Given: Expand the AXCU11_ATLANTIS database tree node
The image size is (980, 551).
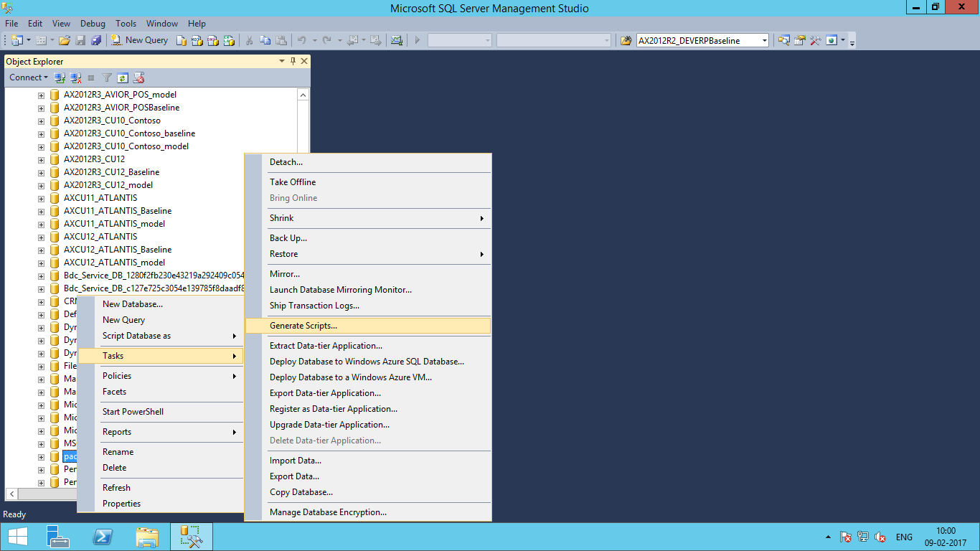Looking at the screenshot, I should click(41, 198).
